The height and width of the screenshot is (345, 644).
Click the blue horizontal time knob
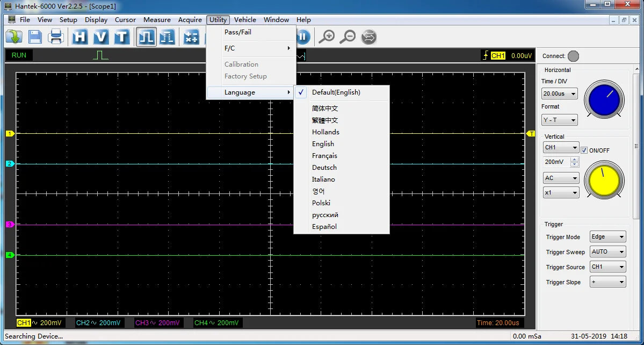[x=604, y=100]
